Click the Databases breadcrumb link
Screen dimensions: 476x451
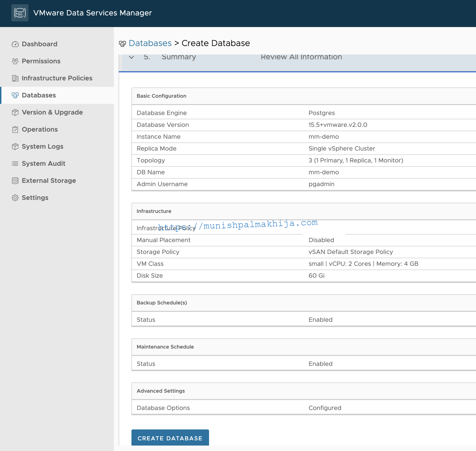150,43
